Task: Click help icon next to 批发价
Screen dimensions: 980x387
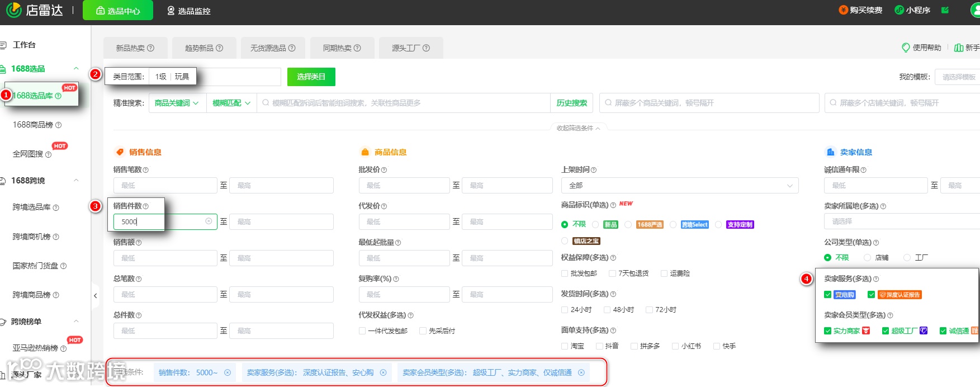Action: tap(384, 170)
